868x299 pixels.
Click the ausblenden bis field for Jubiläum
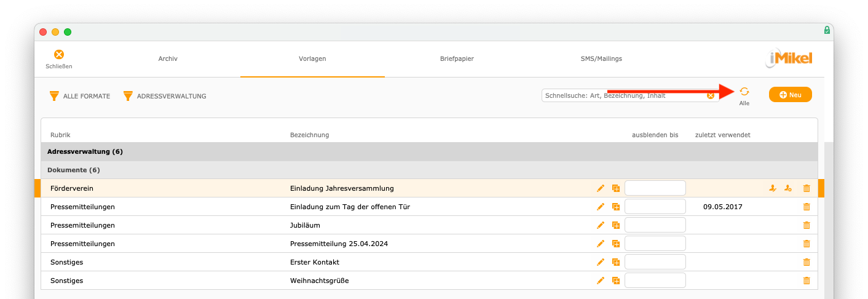tap(655, 225)
